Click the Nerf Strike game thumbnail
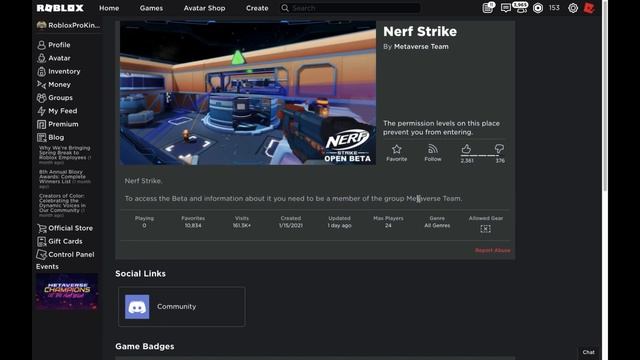The height and width of the screenshot is (360, 640). pos(248,93)
